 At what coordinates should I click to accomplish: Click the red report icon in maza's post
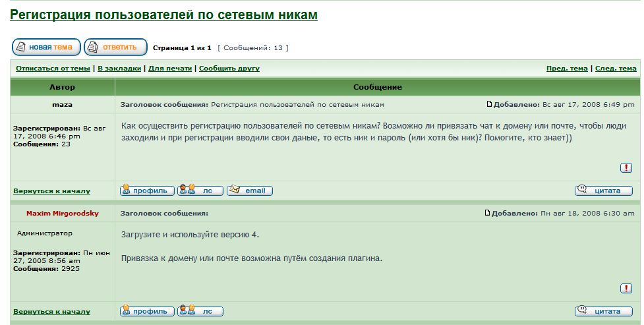626,168
